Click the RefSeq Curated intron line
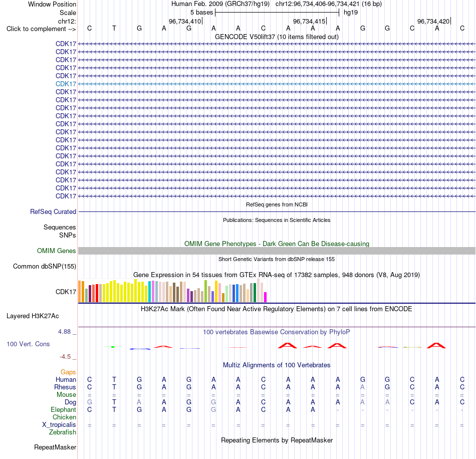 (x=277, y=211)
